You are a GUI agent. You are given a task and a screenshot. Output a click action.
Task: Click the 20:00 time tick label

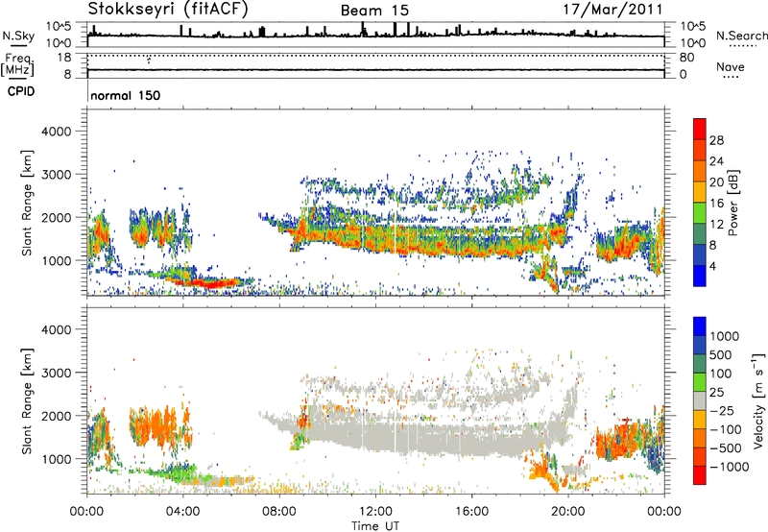[568, 512]
